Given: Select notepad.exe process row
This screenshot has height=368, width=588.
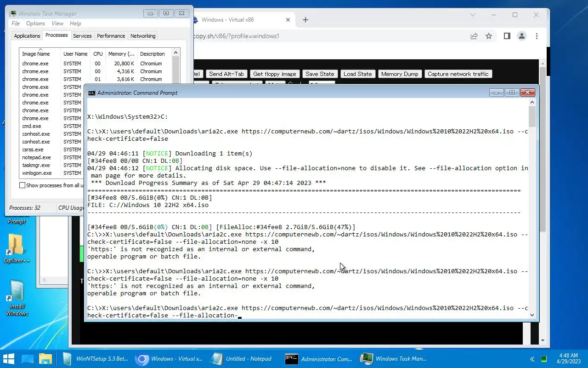Looking at the screenshot, I should [x=51, y=157].
